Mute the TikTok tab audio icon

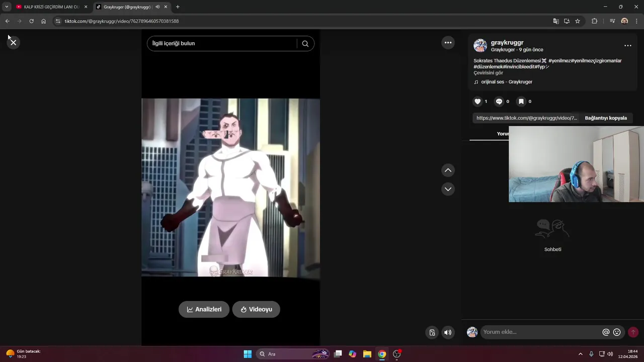(157, 7)
